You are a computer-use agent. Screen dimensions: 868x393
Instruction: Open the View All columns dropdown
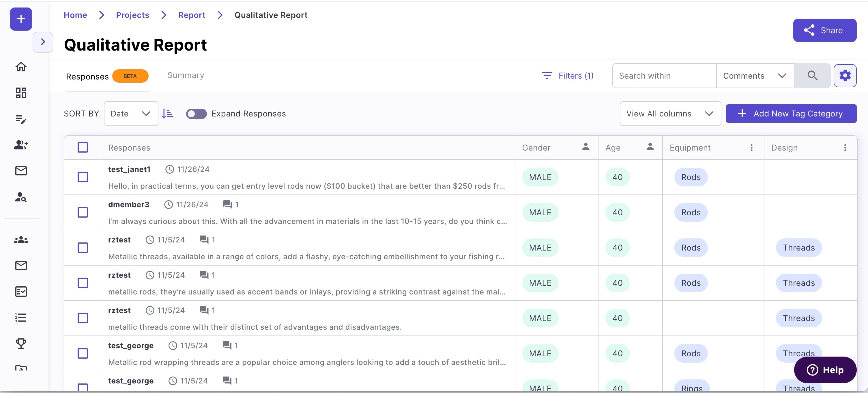click(x=670, y=114)
